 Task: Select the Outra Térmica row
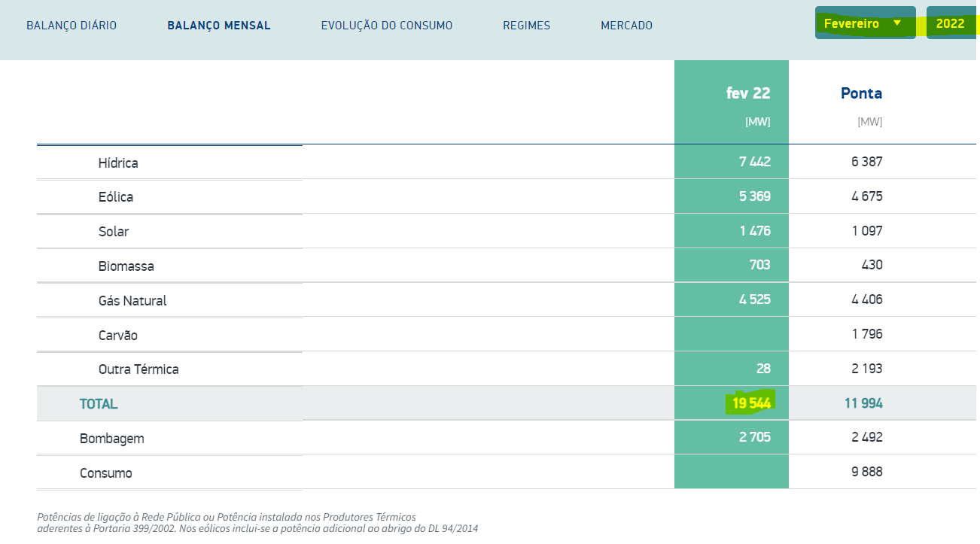pos(138,369)
